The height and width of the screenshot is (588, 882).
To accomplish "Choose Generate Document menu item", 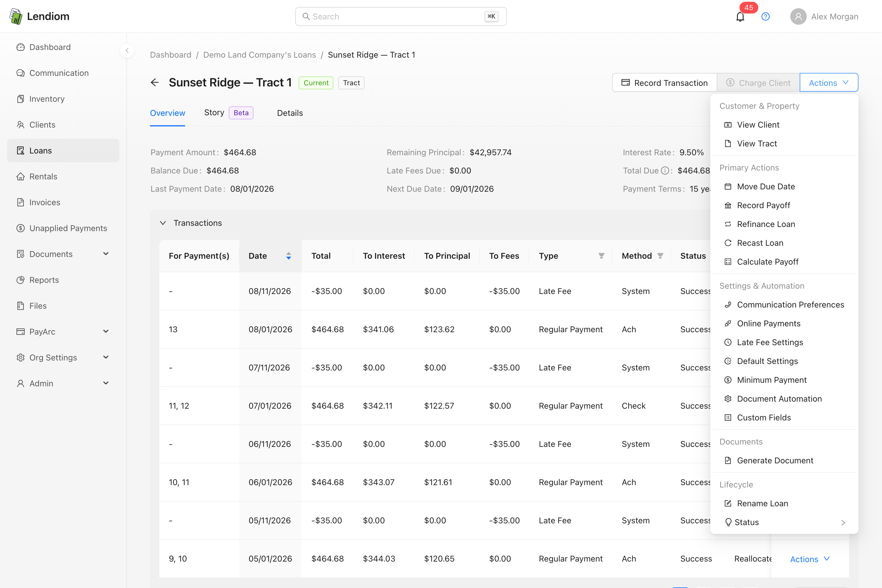I will (784, 460).
